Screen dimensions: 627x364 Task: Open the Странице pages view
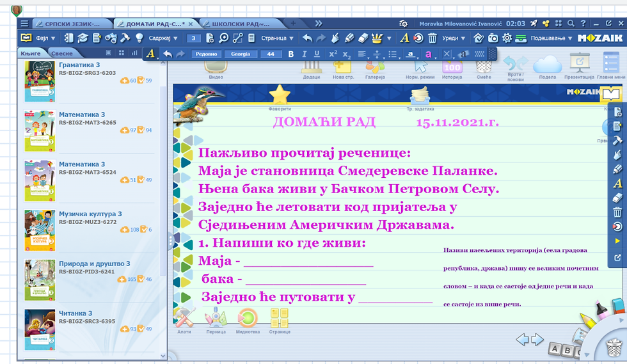point(280,320)
